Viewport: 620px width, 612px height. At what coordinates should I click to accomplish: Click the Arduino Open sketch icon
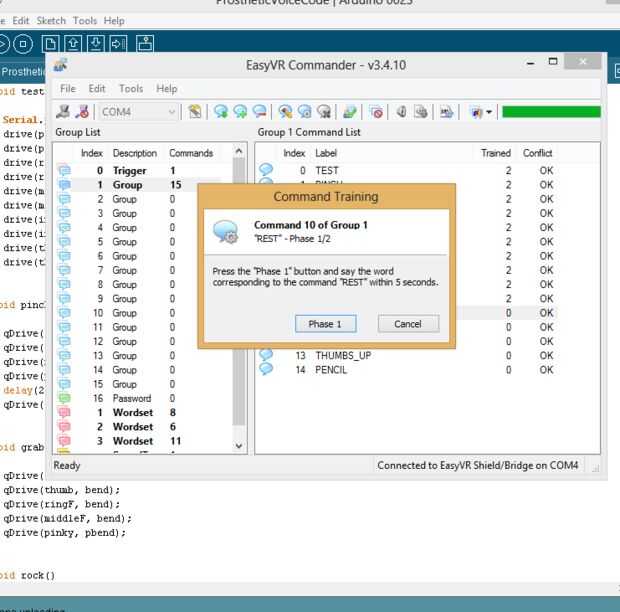pyautogui.click(x=73, y=44)
